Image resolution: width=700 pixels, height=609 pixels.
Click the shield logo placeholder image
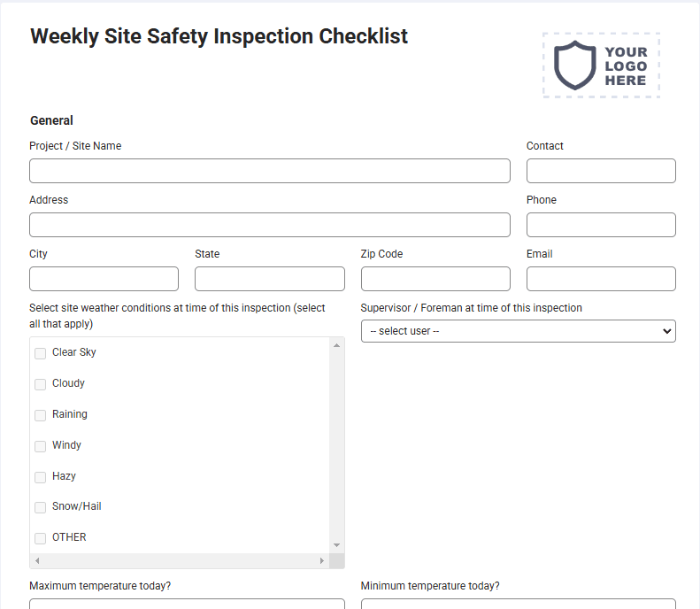tap(601, 66)
